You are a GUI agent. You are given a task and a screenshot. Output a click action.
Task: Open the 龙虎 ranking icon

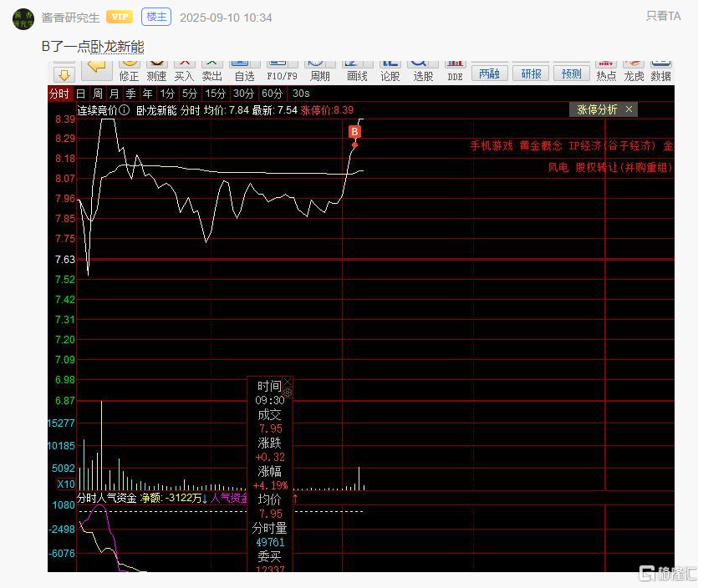[x=634, y=68]
